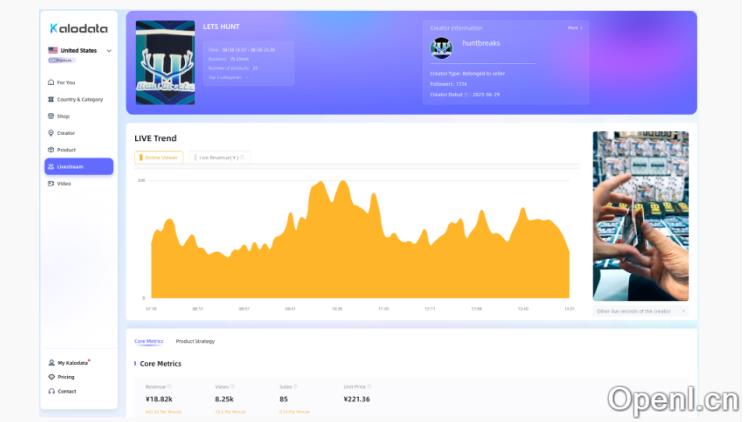
Task: Switch to the Core Metrics tab
Action: 149,341
